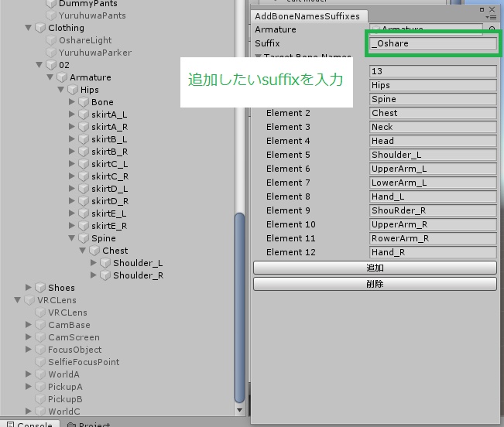Viewport: 504px width, 427px height.
Task: Collapse the top-level VRCLens node
Action: point(17,300)
